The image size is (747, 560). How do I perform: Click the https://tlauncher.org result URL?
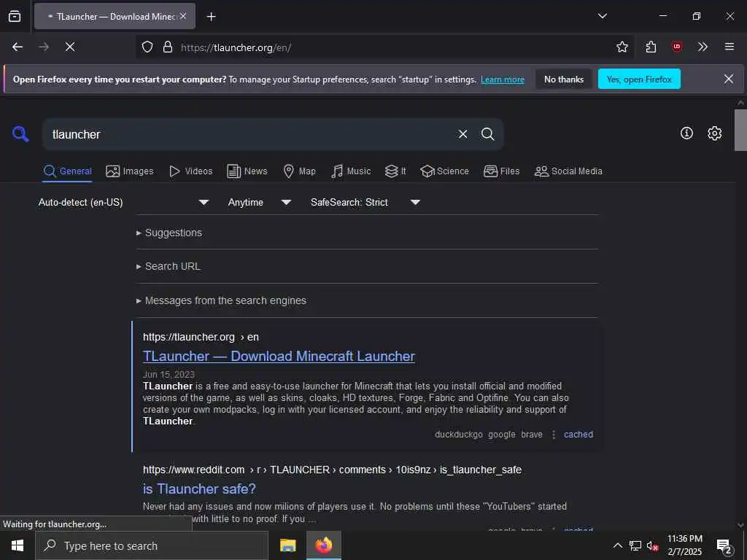[x=201, y=337]
